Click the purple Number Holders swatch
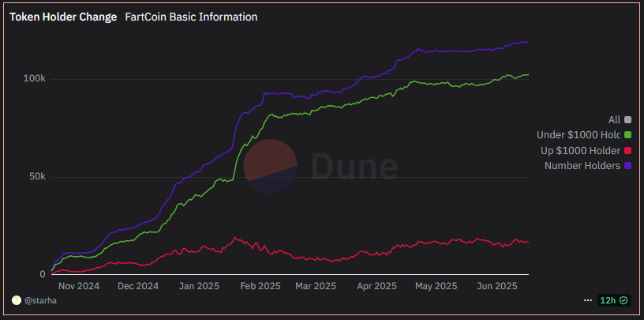The height and width of the screenshot is (320, 644). [627, 166]
